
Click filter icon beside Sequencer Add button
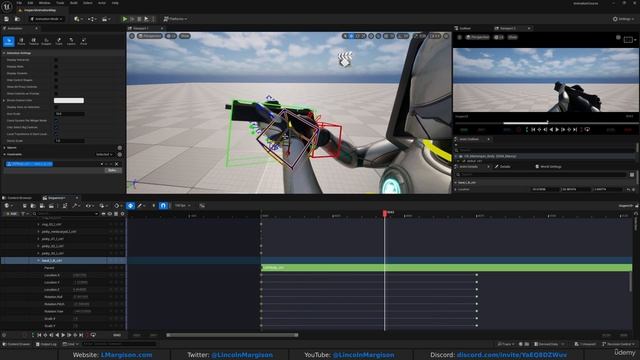24,214
